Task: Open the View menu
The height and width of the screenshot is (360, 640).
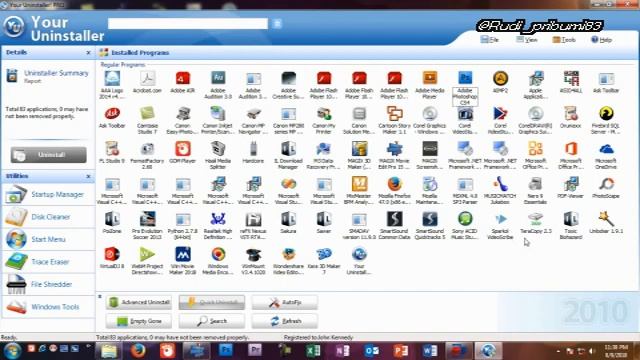Action: 527,40
